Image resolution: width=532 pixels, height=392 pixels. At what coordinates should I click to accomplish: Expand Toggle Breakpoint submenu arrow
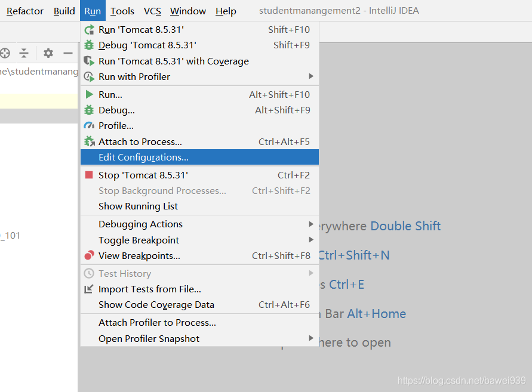[311, 240]
